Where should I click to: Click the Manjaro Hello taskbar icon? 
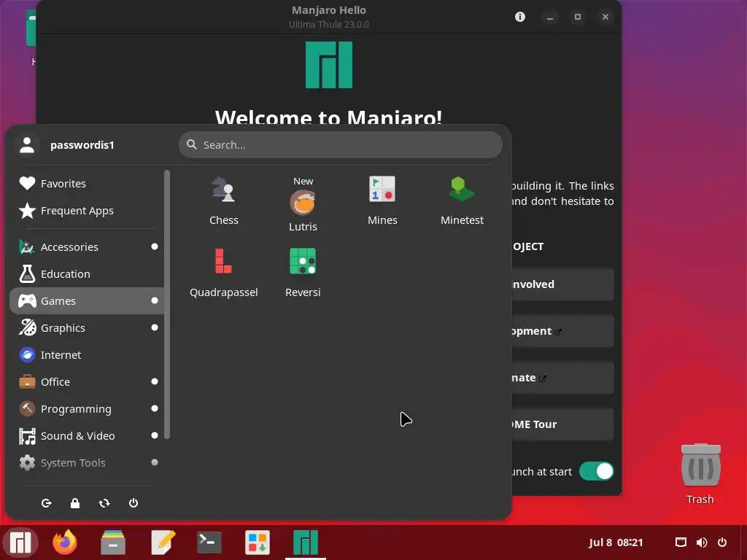306,542
